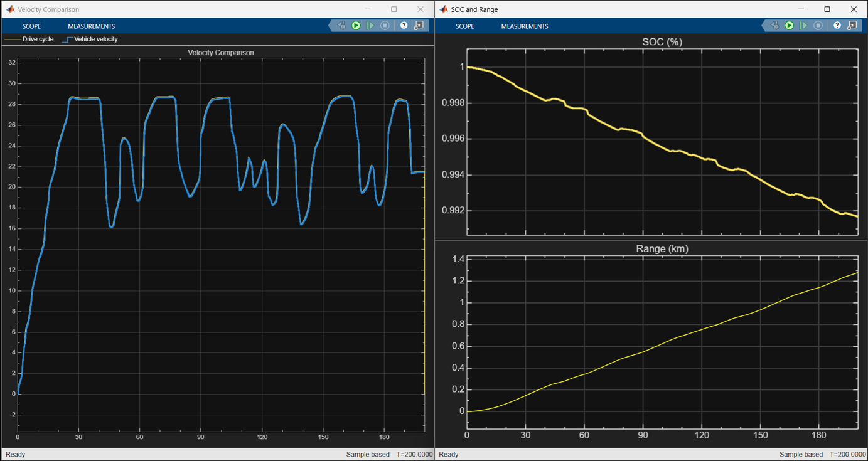This screenshot has height=461, width=868.
Task: Switch to Measurements tab in Velocity Comparison
Action: (x=91, y=26)
